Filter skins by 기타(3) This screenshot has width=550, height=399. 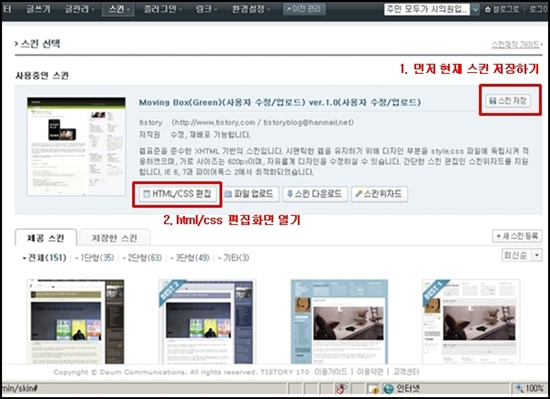pos(234,258)
